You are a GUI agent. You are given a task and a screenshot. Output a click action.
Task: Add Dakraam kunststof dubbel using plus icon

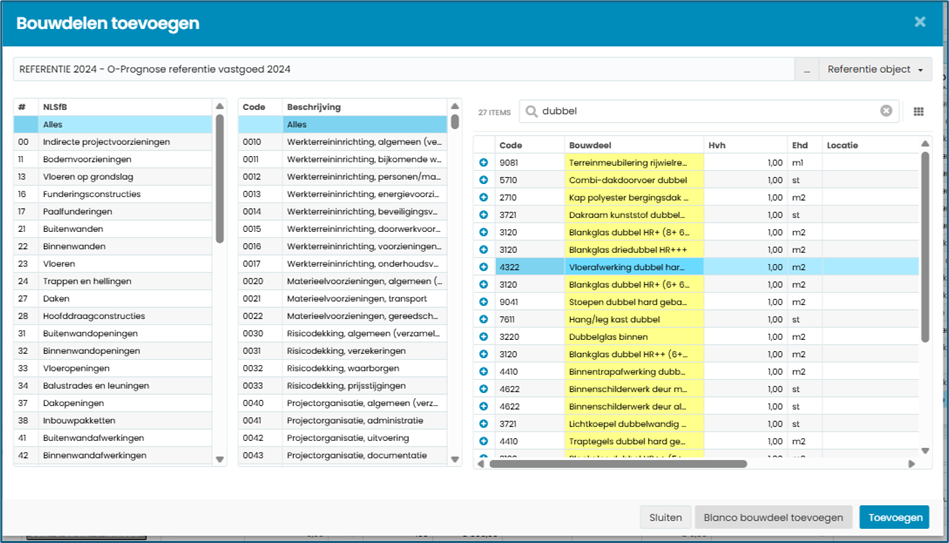(483, 215)
